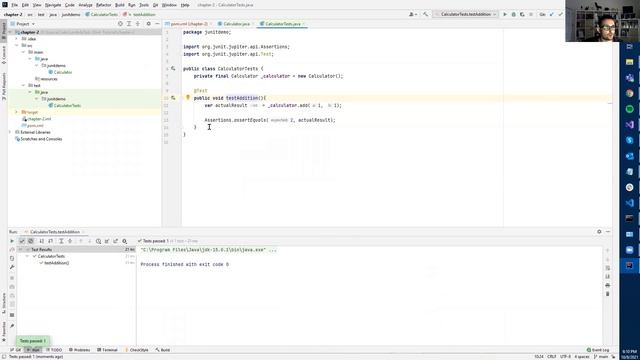Sort tests by duration icon

pyautogui.click(x=51, y=241)
